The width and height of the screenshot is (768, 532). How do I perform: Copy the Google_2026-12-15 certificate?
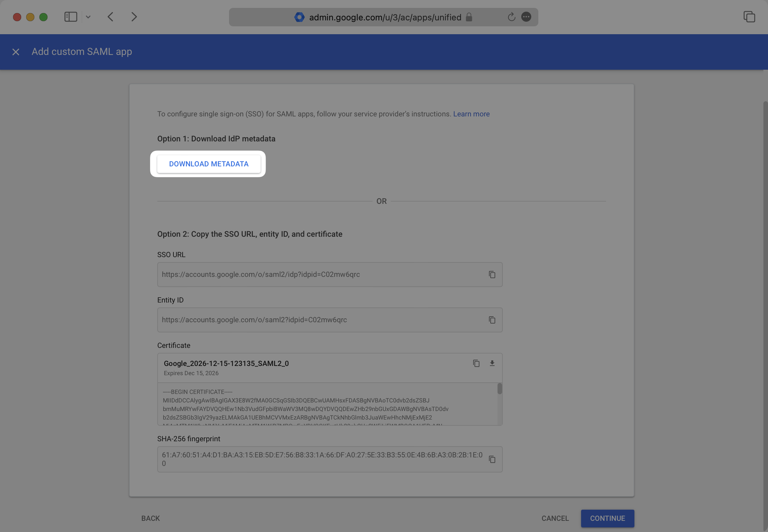tap(476, 363)
